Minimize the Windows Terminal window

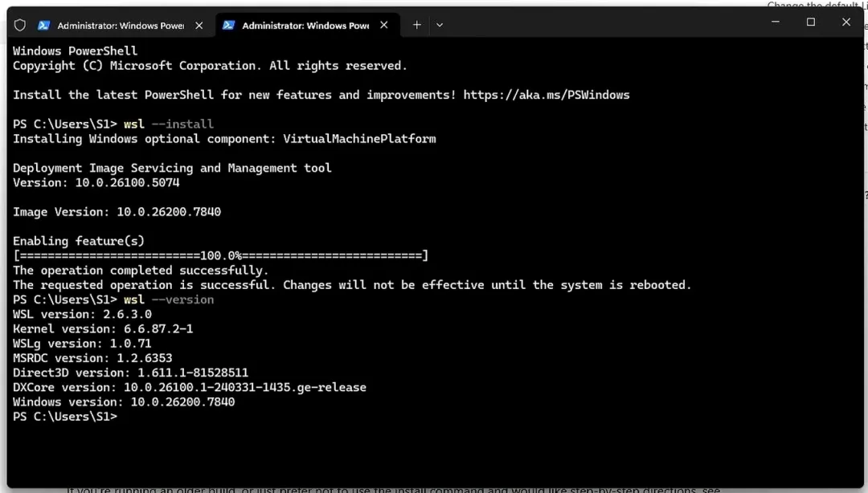[x=776, y=22]
